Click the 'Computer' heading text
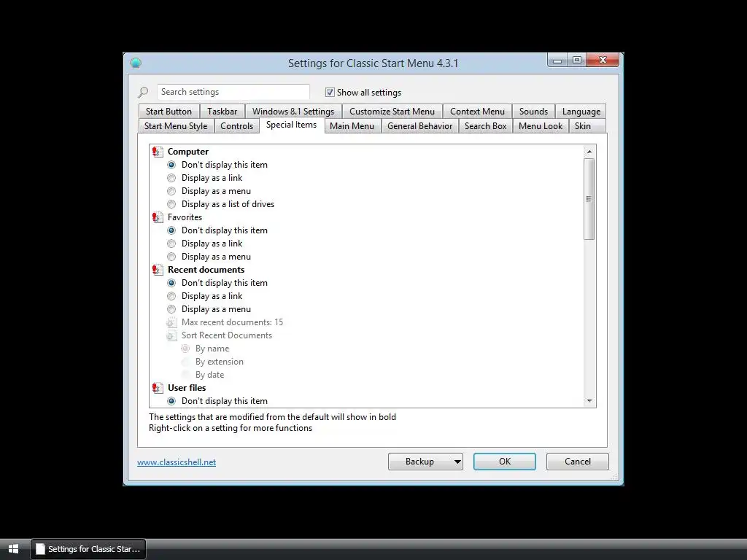 pos(188,152)
